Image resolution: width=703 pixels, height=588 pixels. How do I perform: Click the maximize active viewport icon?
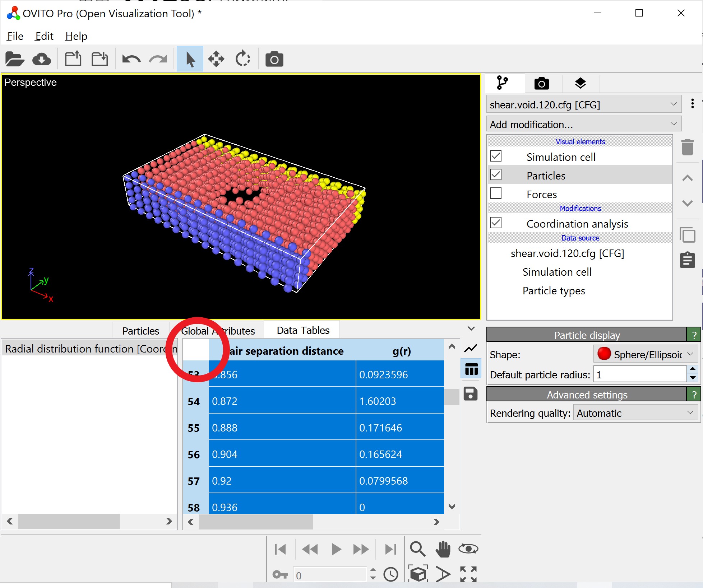click(468, 574)
